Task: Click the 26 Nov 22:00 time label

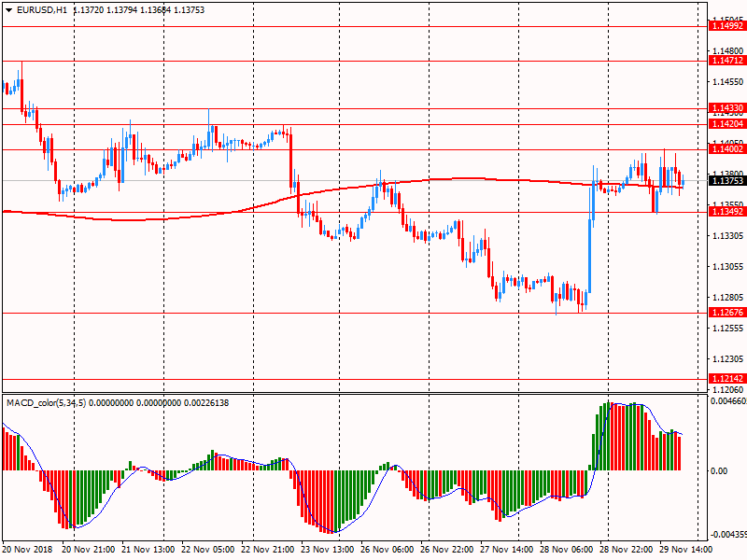Action: click(x=447, y=549)
